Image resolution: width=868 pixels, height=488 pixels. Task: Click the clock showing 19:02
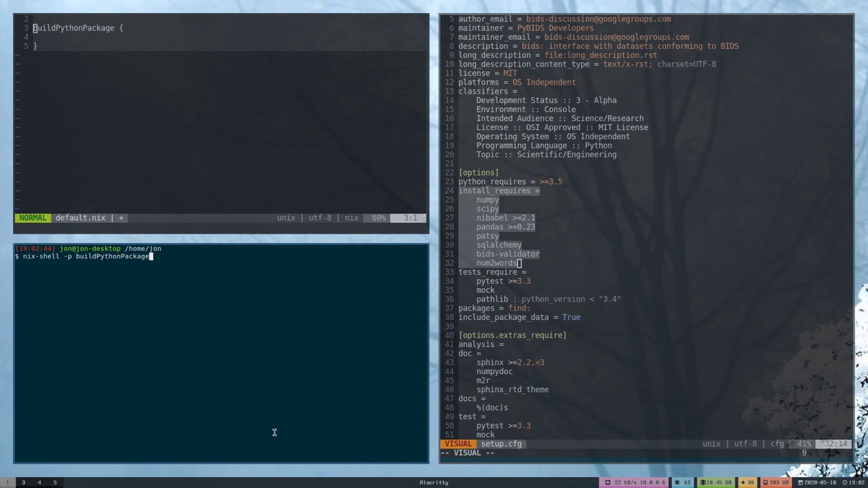pos(852,483)
